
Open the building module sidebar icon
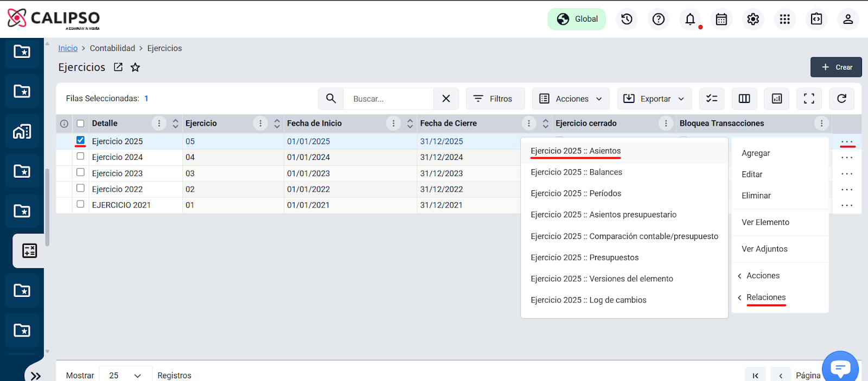tap(22, 131)
